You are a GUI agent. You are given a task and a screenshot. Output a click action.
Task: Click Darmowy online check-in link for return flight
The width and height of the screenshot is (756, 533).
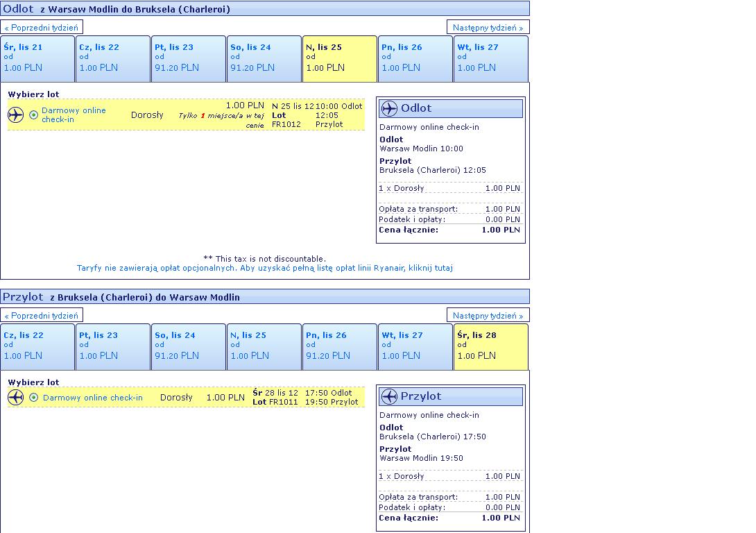(92, 398)
